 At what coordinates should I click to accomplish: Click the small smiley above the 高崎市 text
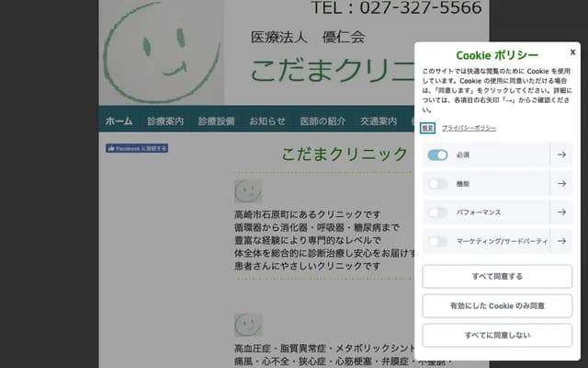[248, 190]
